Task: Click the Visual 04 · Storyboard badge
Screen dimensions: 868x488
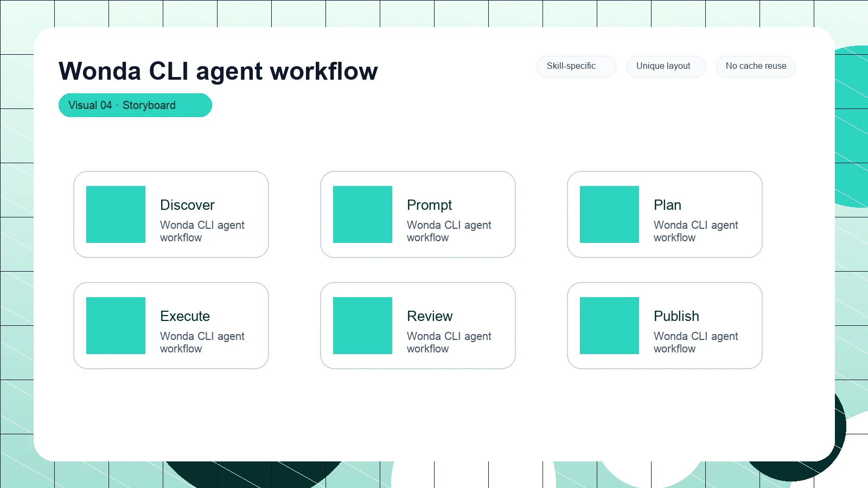Action: click(135, 105)
